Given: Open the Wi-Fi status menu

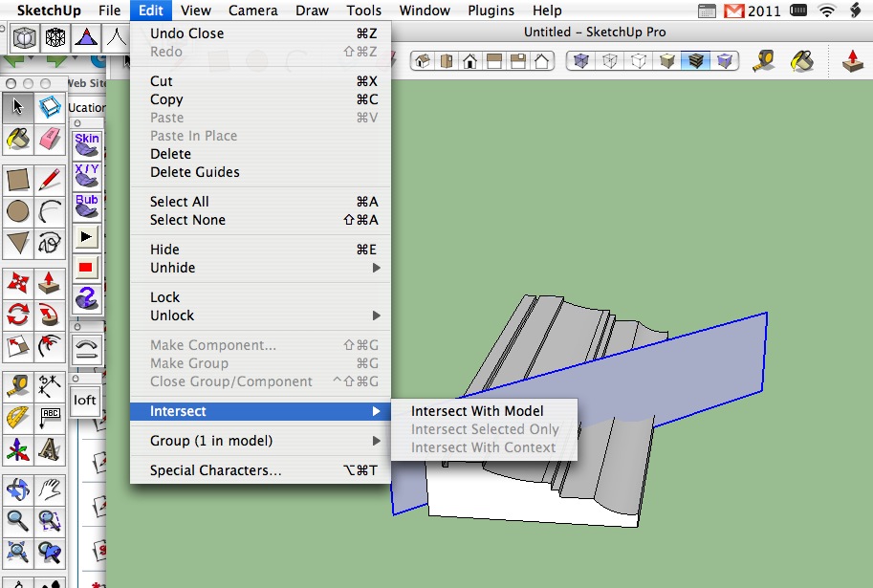Looking at the screenshot, I should point(827,11).
